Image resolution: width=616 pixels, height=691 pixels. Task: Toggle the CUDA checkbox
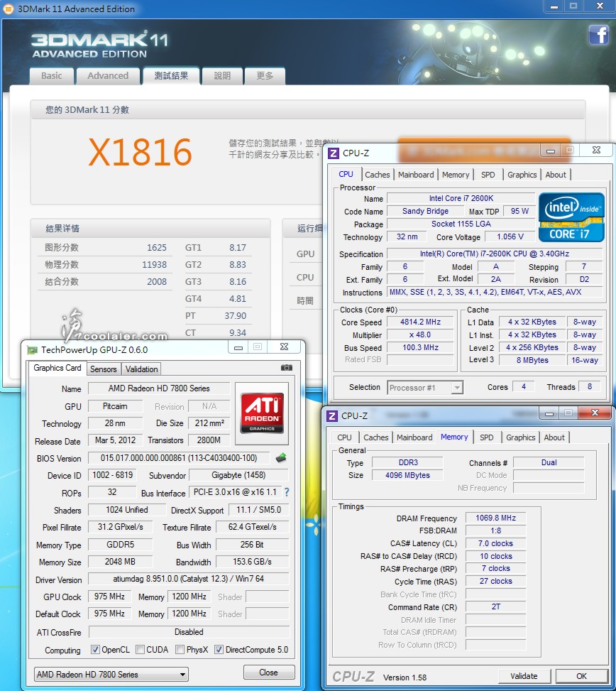pos(140,650)
